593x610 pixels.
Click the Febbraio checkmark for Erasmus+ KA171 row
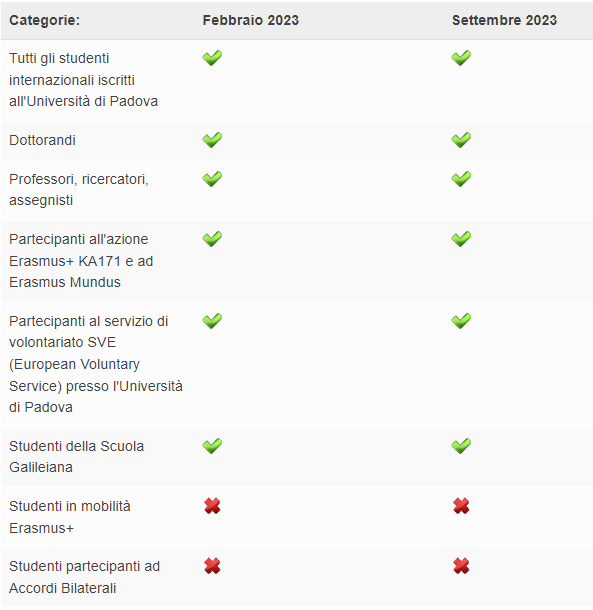click(212, 239)
